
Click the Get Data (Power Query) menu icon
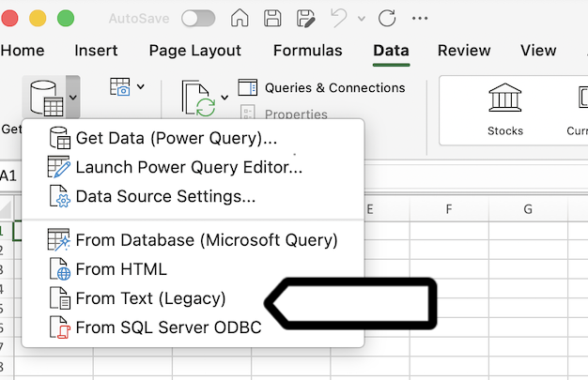pyautogui.click(x=59, y=138)
